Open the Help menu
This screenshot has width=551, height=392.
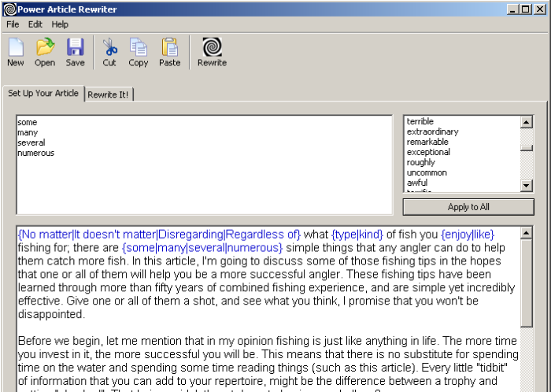pyautogui.click(x=60, y=24)
